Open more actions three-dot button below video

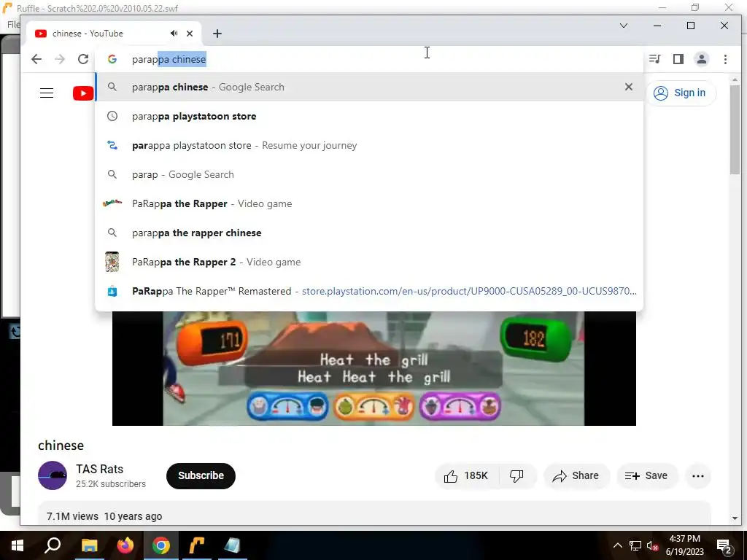698,475
